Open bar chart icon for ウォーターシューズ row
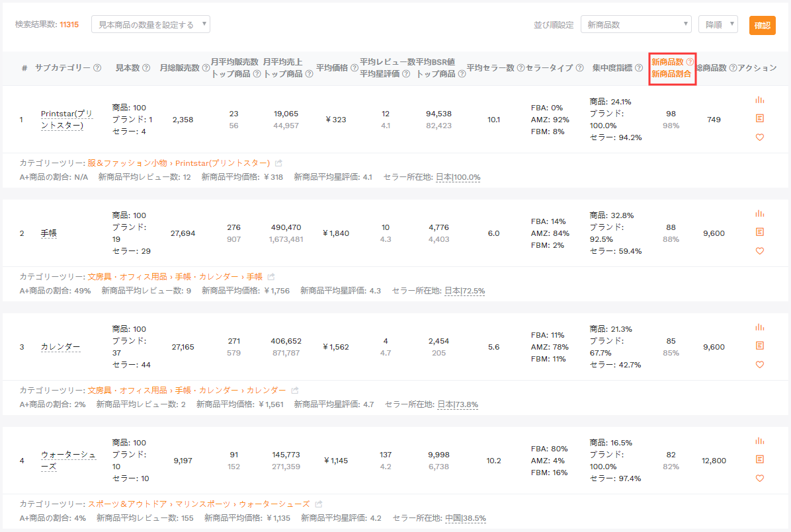The image size is (791, 532). point(759,441)
